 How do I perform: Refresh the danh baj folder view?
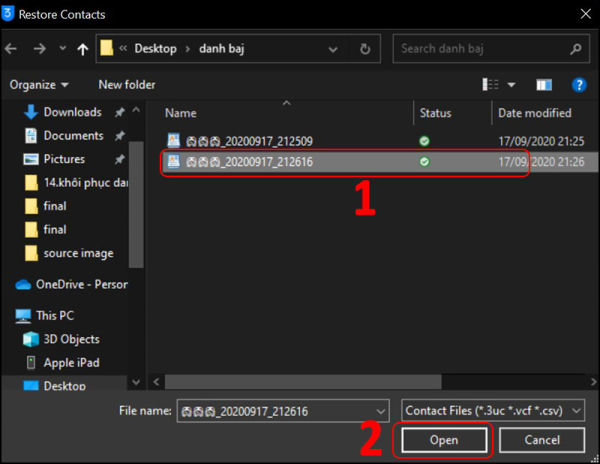pyautogui.click(x=366, y=47)
